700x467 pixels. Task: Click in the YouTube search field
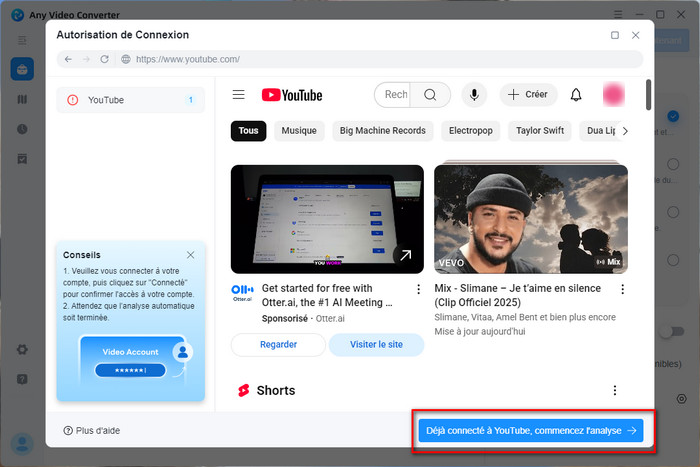pos(396,95)
